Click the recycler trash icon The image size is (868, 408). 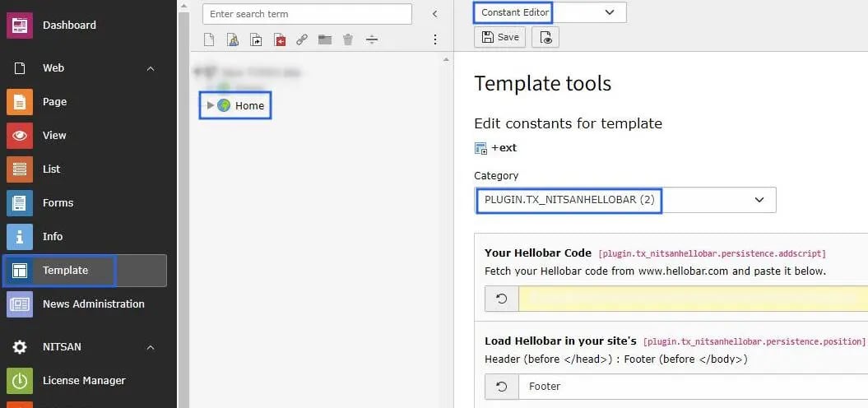pyautogui.click(x=348, y=39)
